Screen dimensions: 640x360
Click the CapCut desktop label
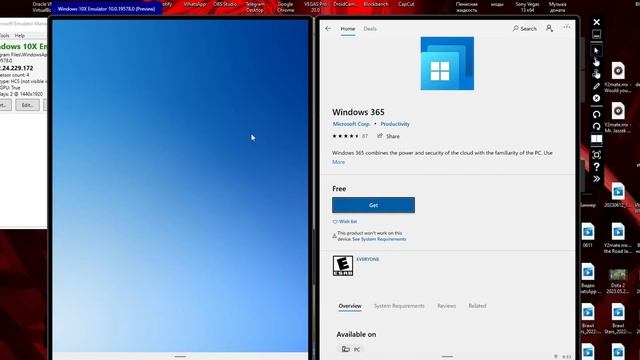406,4
